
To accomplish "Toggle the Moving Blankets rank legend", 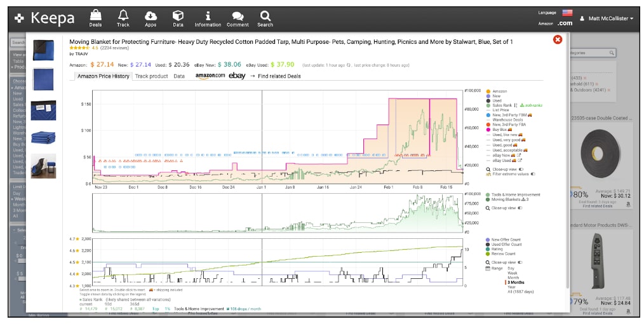I will coord(507,199).
